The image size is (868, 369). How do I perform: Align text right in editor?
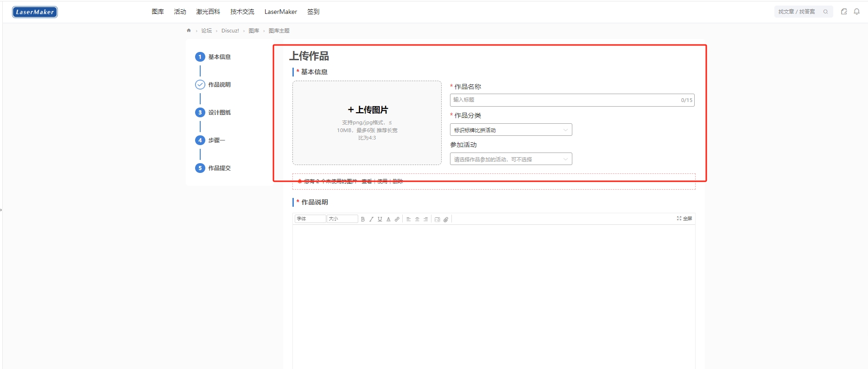pos(425,219)
